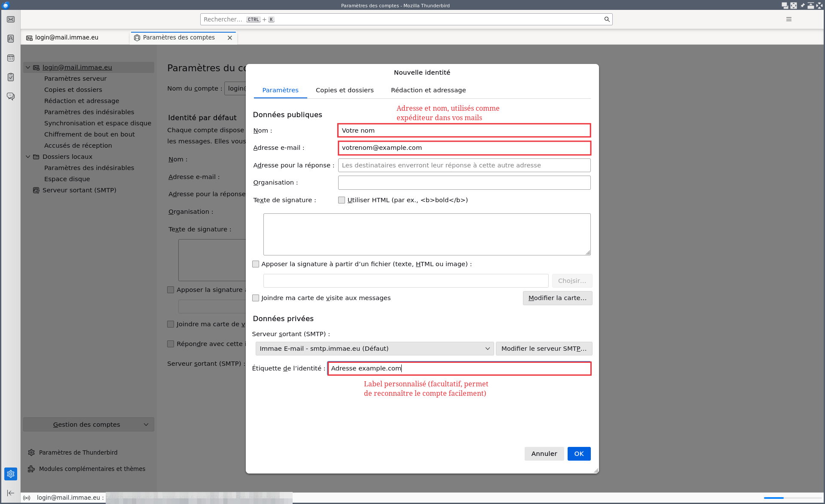Click the login@mail.immae.eu account mail icon in tree

tap(36, 67)
